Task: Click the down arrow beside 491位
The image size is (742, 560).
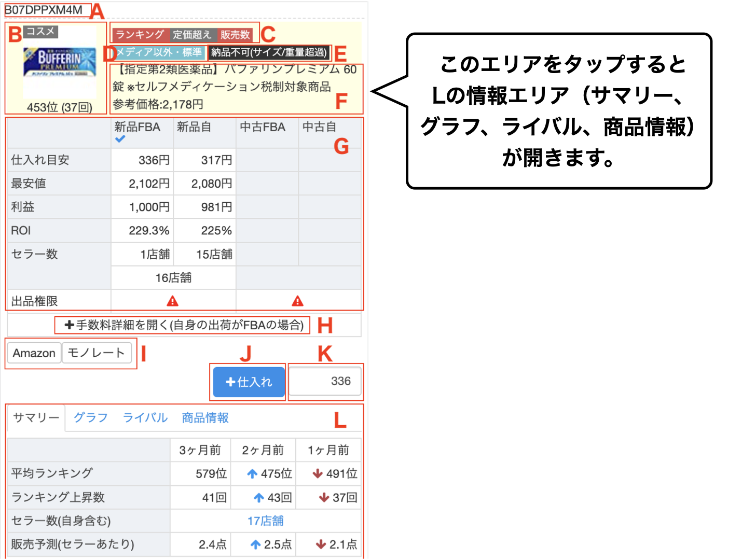Action: click(318, 473)
